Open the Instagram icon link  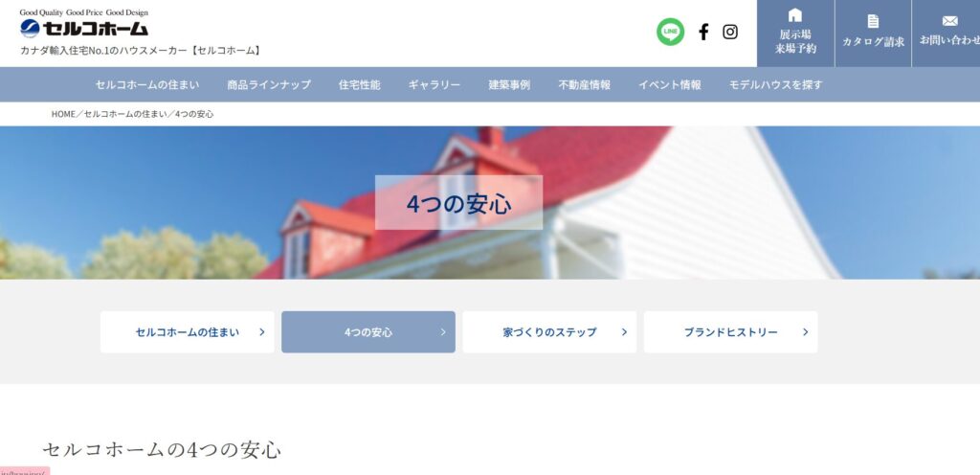tap(730, 32)
